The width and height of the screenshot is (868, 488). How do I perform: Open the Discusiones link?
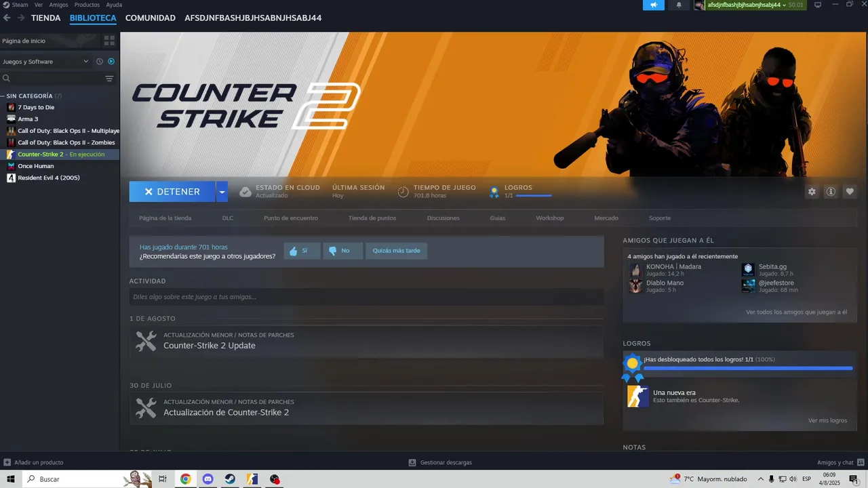click(443, 218)
